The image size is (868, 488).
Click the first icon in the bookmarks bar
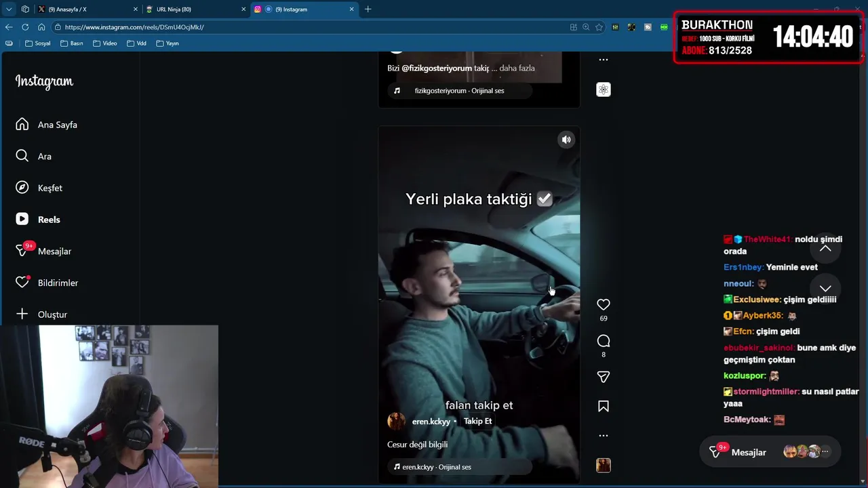(x=9, y=43)
